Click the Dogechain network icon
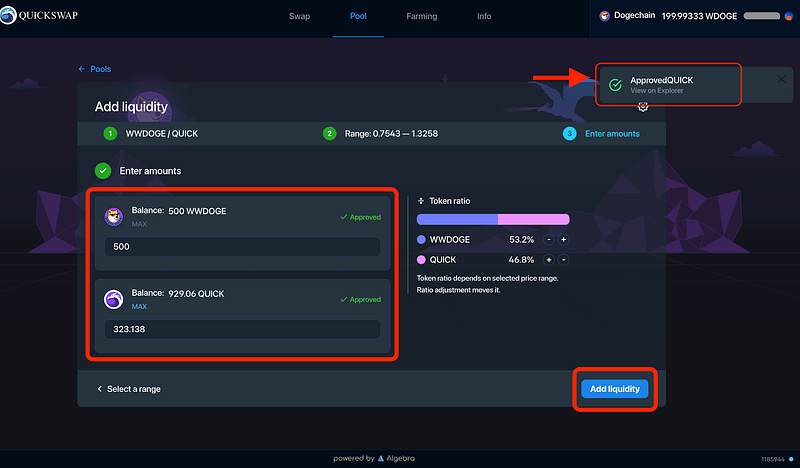 605,16
